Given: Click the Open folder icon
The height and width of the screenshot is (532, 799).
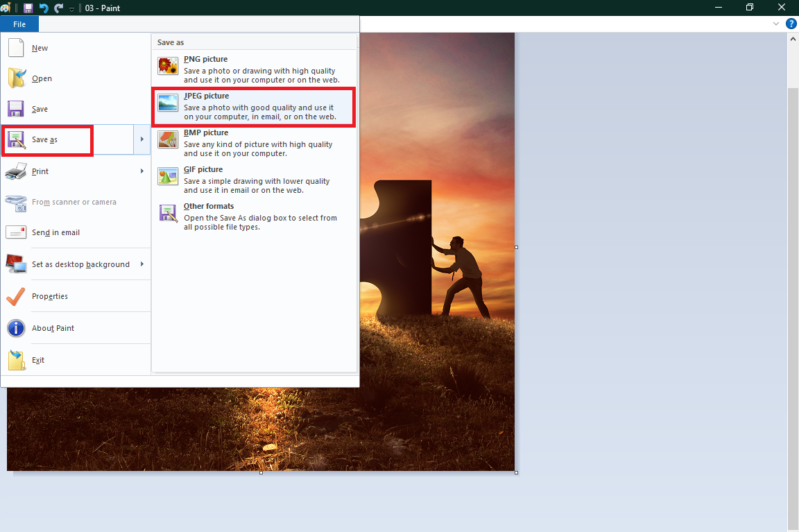Looking at the screenshot, I should (x=17, y=78).
